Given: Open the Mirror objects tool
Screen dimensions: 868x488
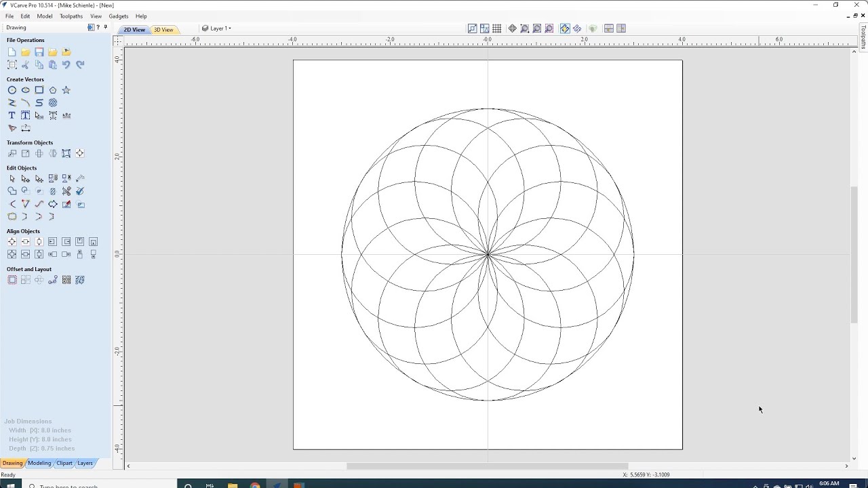Looking at the screenshot, I should click(52, 154).
